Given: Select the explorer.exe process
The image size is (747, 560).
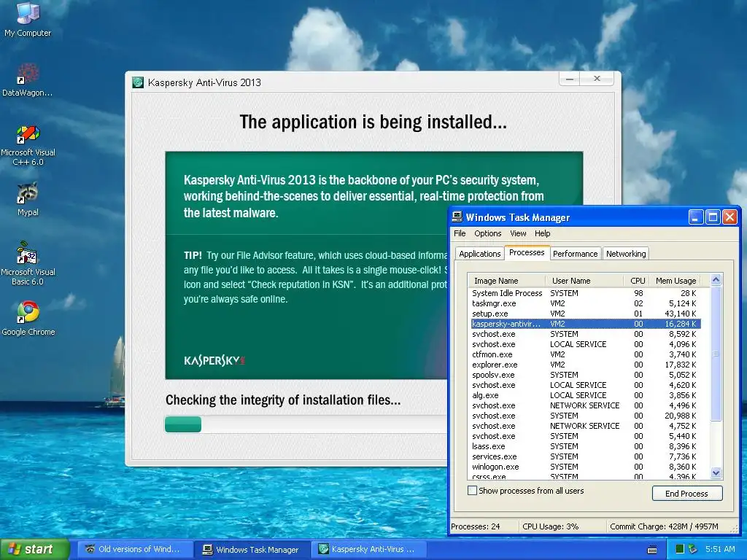Looking at the screenshot, I should point(586,365).
